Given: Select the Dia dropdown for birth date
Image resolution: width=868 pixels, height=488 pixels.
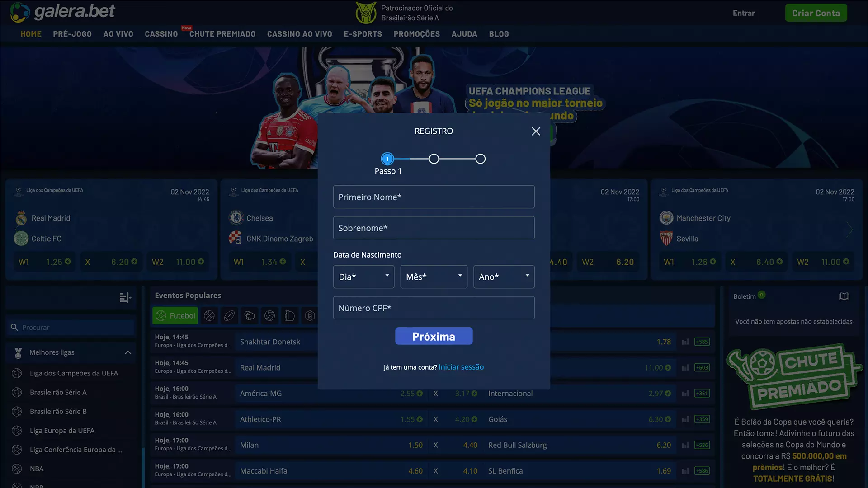Looking at the screenshot, I should pyautogui.click(x=363, y=277).
